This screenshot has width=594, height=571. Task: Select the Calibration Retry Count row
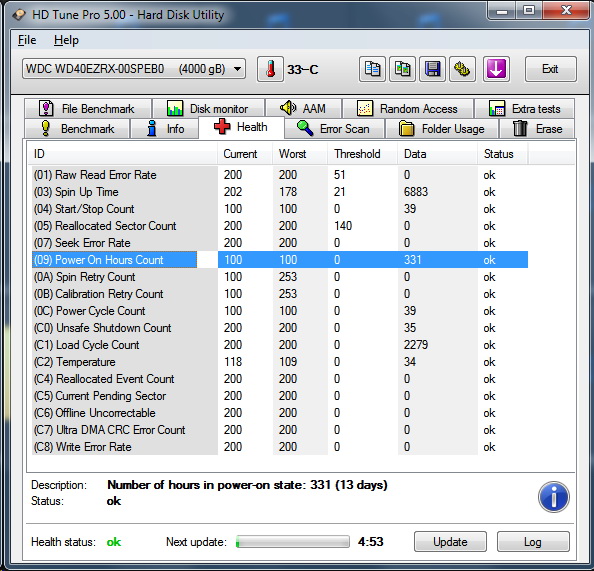[280, 294]
